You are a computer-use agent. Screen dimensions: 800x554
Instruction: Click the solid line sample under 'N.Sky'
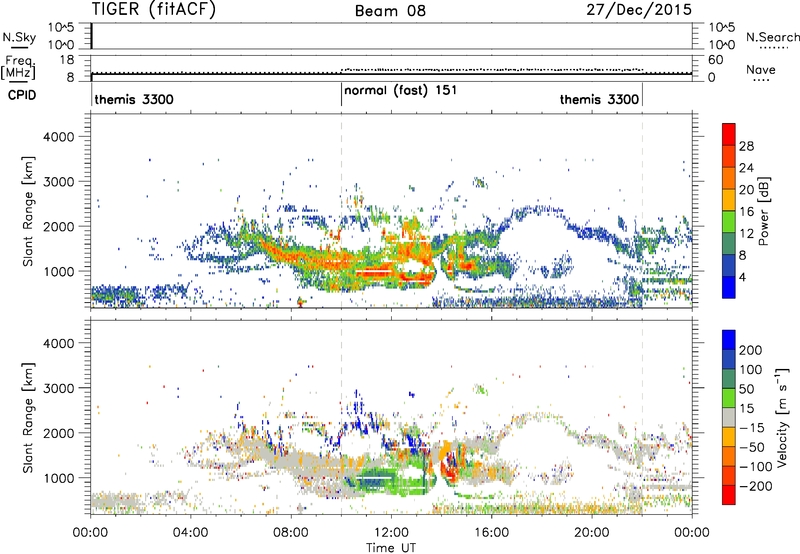tap(19, 47)
